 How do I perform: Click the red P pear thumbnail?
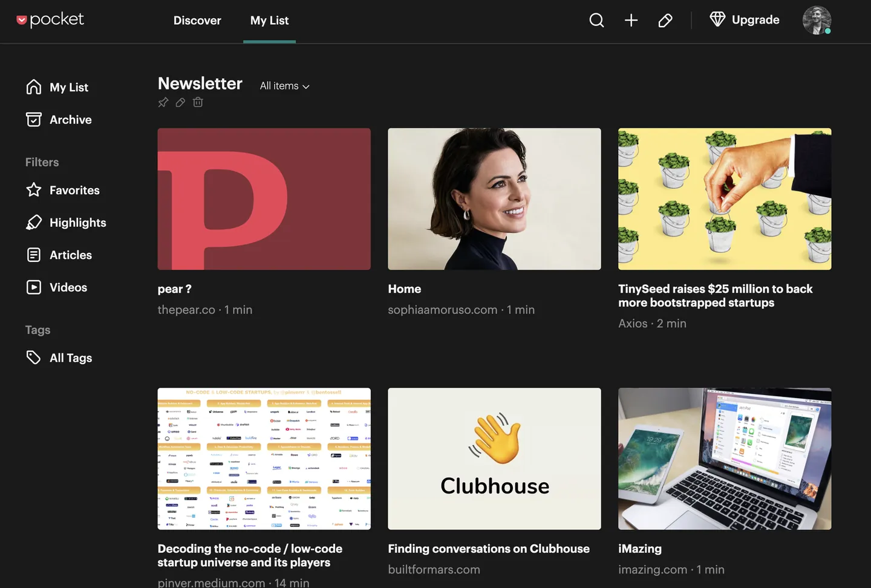[x=264, y=199]
